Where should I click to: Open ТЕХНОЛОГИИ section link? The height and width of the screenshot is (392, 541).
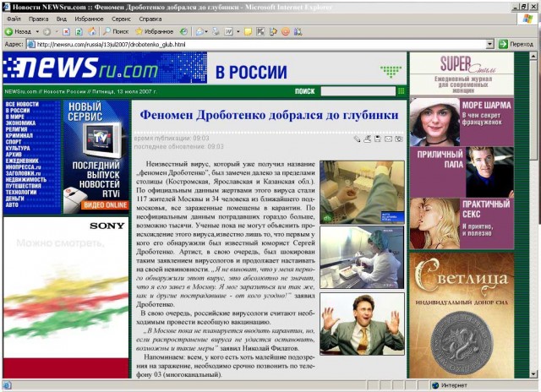tap(20, 192)
